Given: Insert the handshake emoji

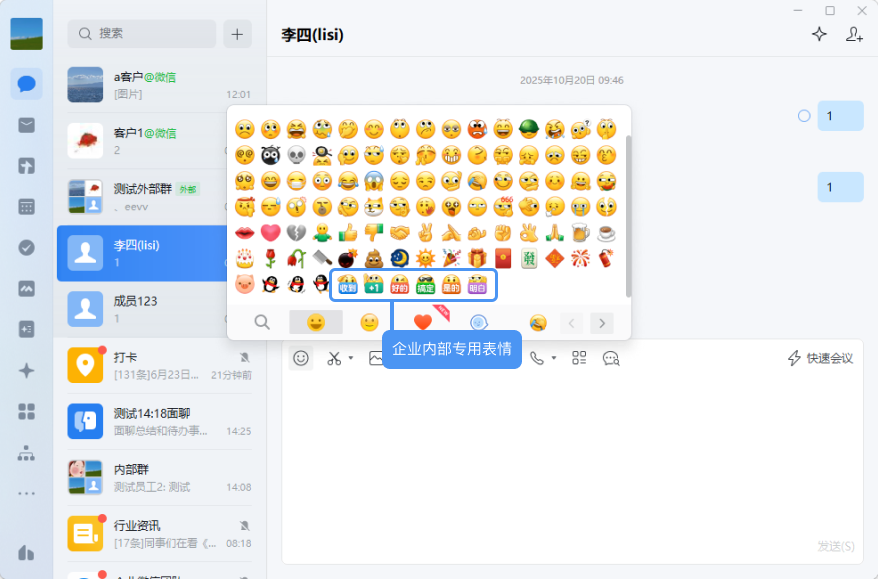Looking at the screenshot, I should tap(399, 232).
